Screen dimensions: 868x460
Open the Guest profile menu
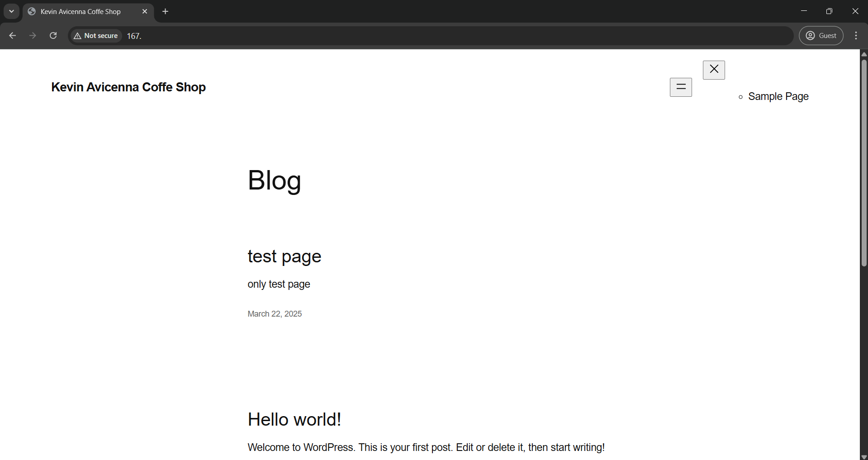click(x=821, y=36)
